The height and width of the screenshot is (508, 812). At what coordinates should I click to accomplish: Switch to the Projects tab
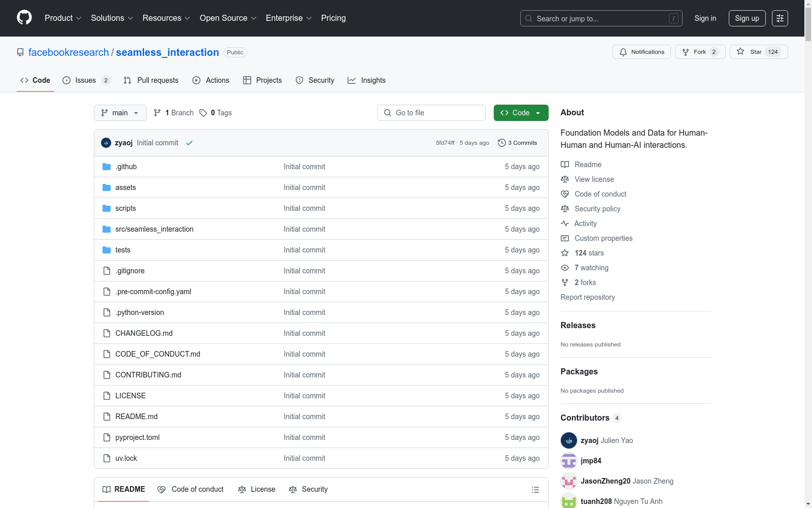click(x=262, y=80)
